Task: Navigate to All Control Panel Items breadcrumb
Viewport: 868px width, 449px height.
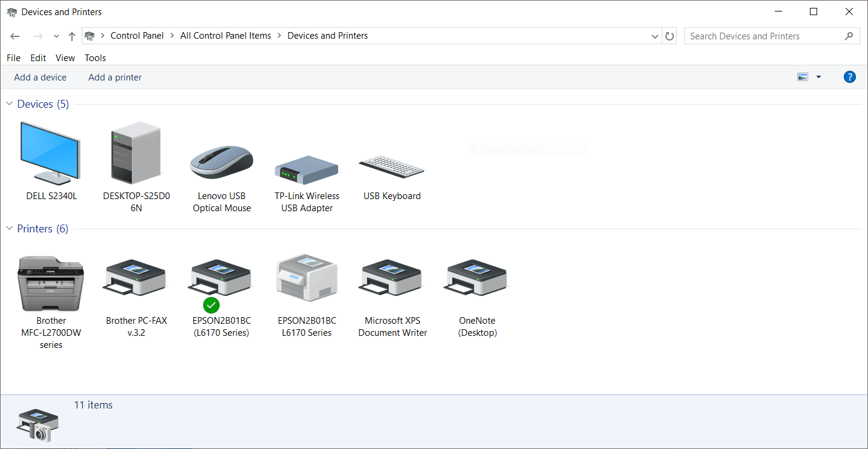Action: click(226, 36)
